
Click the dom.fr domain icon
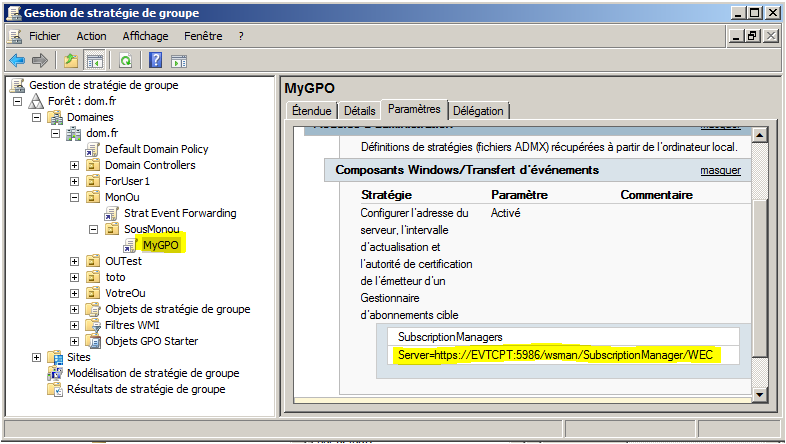(74, 133)
